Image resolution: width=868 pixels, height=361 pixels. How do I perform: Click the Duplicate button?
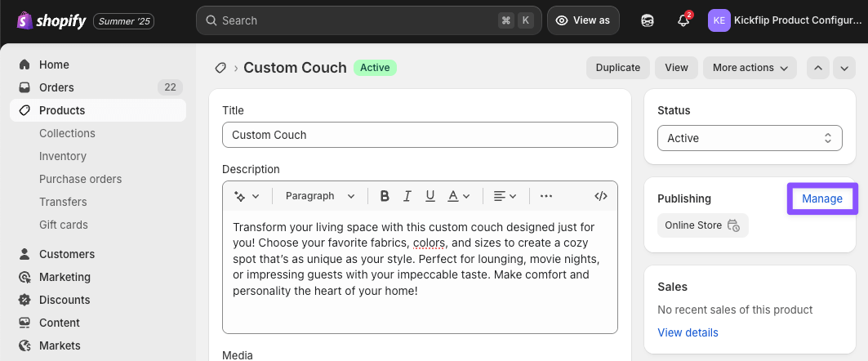click(x=618, y=68)
